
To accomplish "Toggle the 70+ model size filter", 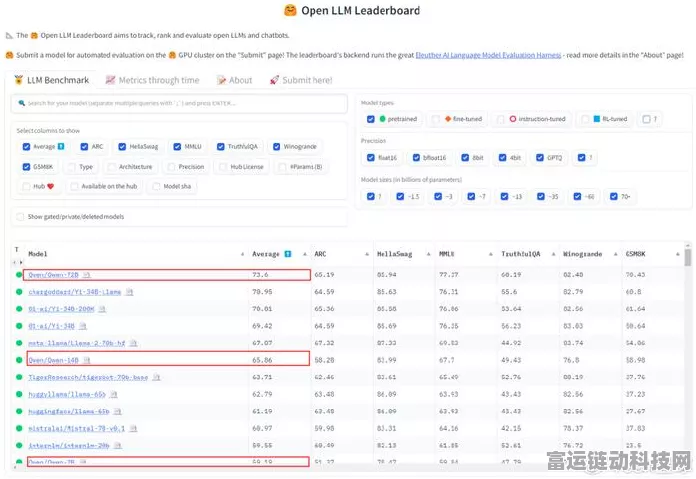I will 613,196.
